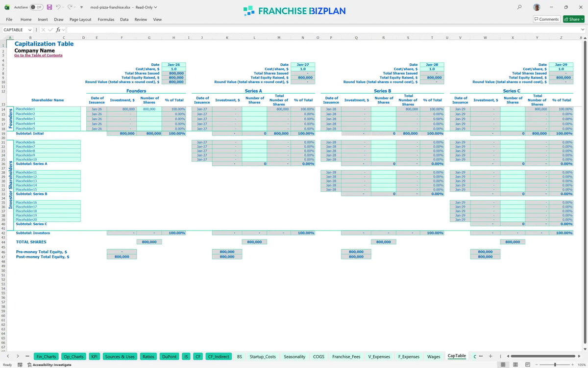This screenshot has width=588, height=368.
Task: Click the Undo arrow icon
Action: click(58, 7)
